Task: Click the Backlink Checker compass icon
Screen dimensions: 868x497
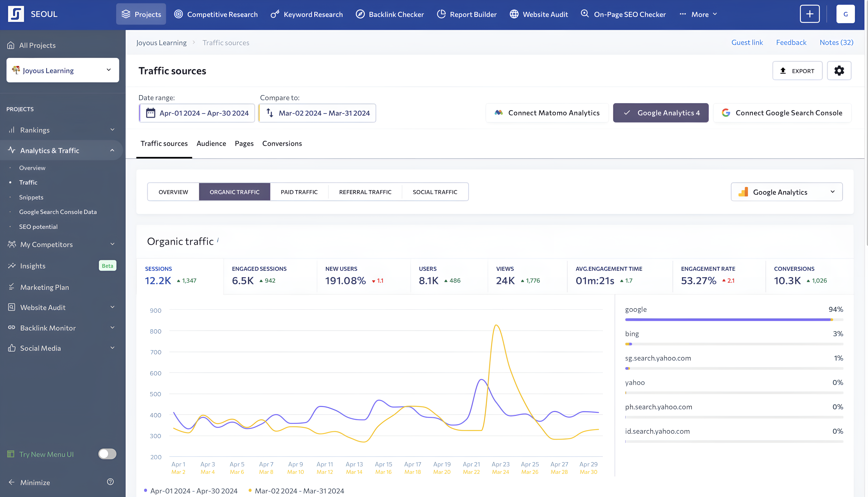Action: coord(360,14)
